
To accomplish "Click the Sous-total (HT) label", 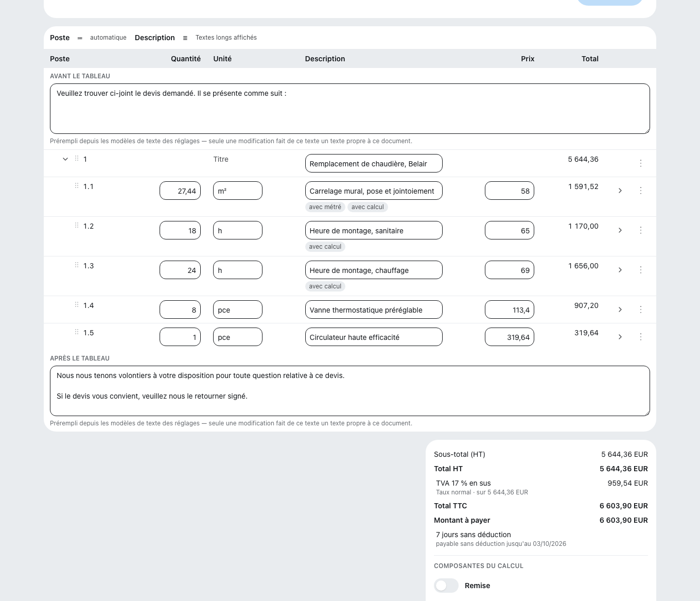I will (460, 454).
